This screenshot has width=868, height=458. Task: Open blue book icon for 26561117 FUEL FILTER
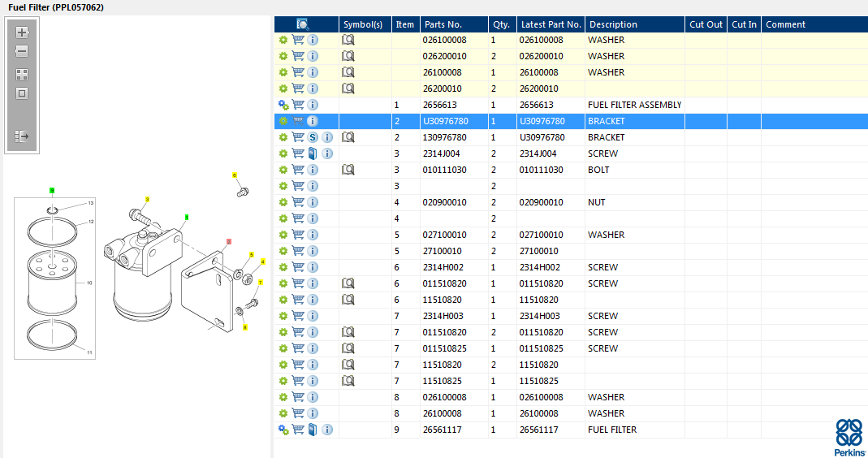pos(313,430)
